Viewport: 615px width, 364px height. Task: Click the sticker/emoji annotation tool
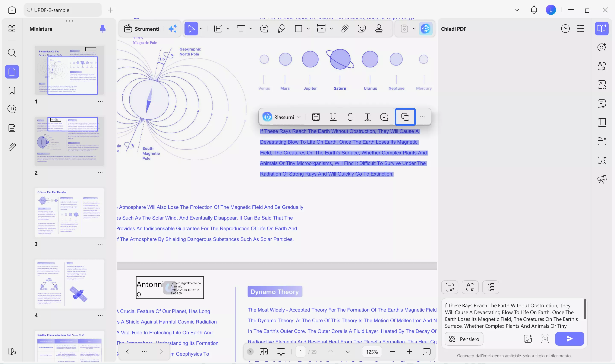tap(362, 28)
